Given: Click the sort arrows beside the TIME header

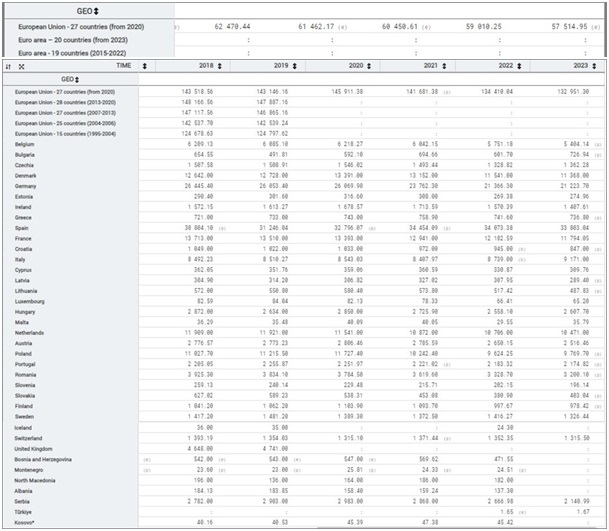Looking at the screenshot, I should tap(145, 65).
